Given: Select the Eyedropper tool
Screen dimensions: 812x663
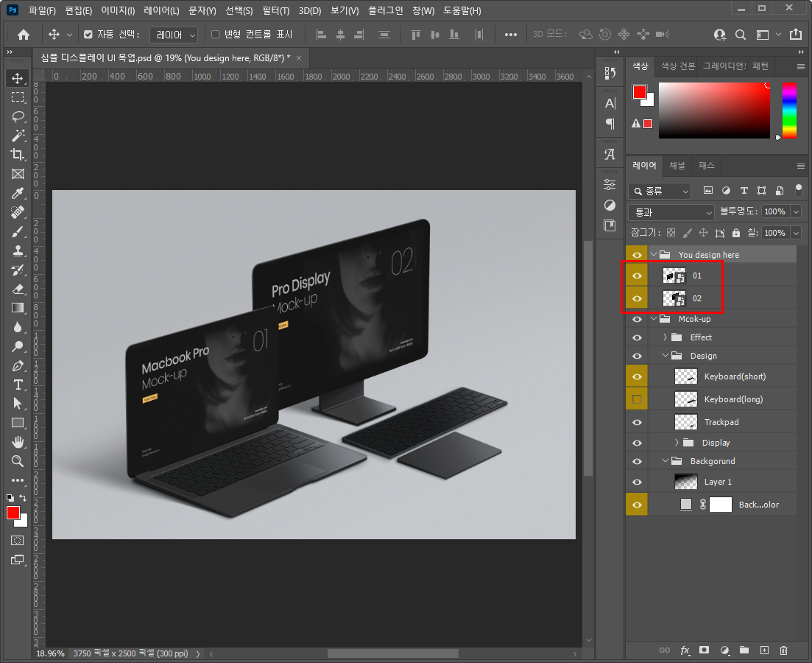Looking at the screenshot, I should coord(18,193).
